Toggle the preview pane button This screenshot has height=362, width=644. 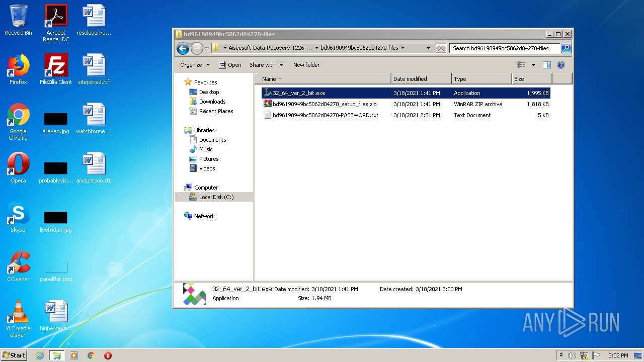(x=547, y=65)
